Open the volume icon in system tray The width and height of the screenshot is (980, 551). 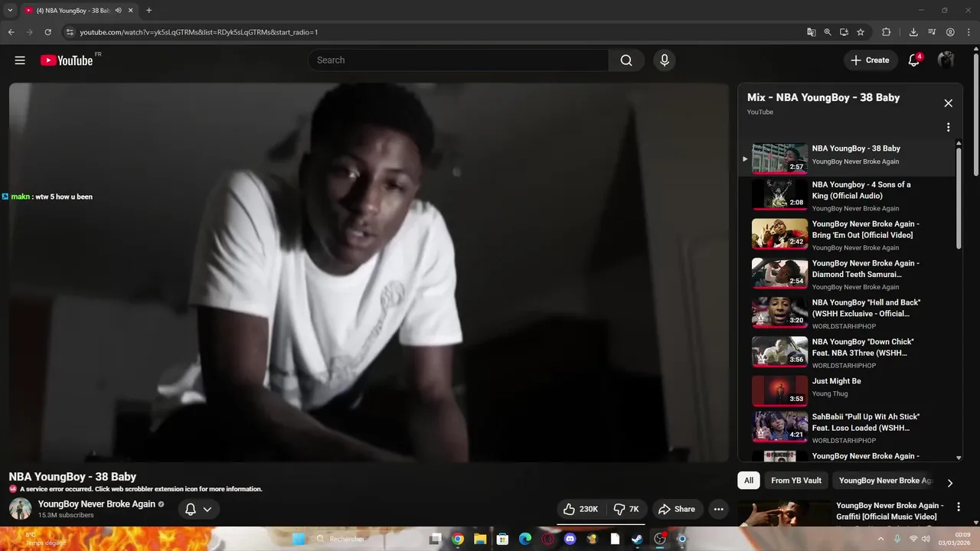tap(926, 539)
